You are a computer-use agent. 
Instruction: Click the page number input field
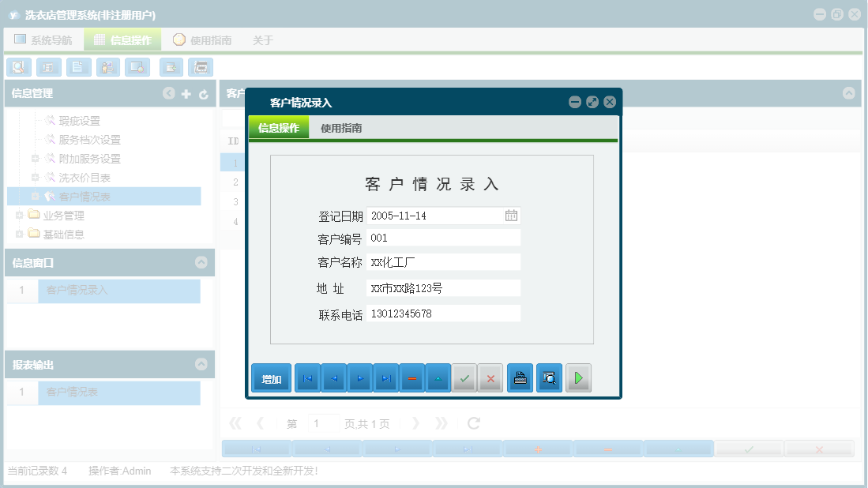click(x=324, y=422)
